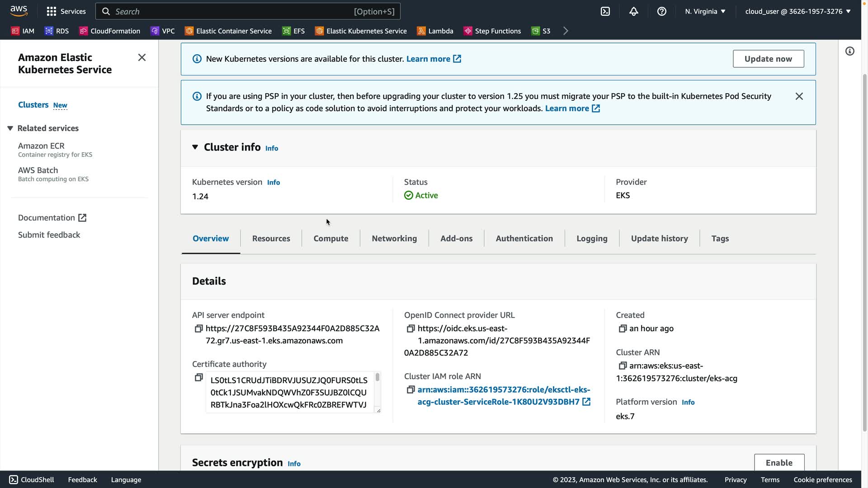Show more favorite services chevron
The width and height of the screenshot is (868, 488).
pyautogui.click(x=566, y=31)
